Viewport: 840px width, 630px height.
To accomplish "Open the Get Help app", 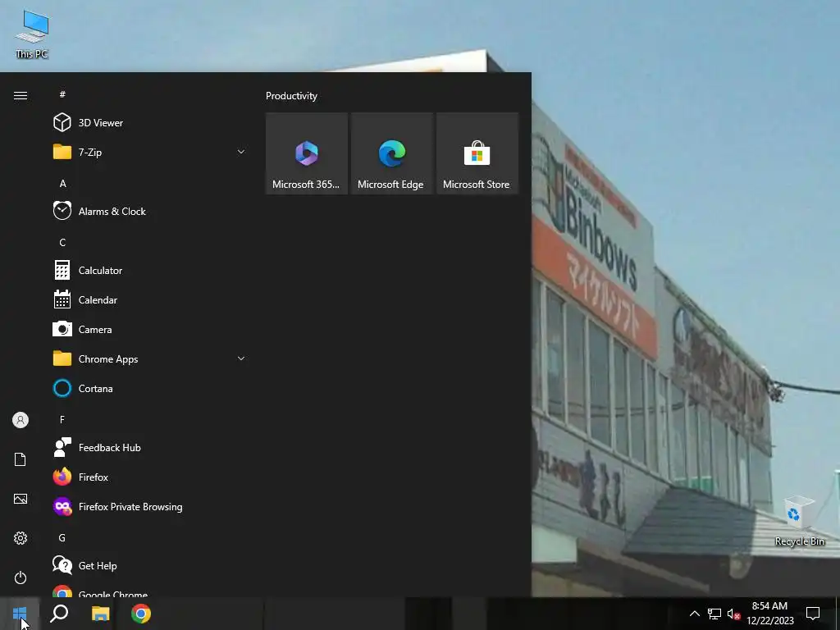I will (150, 565).
